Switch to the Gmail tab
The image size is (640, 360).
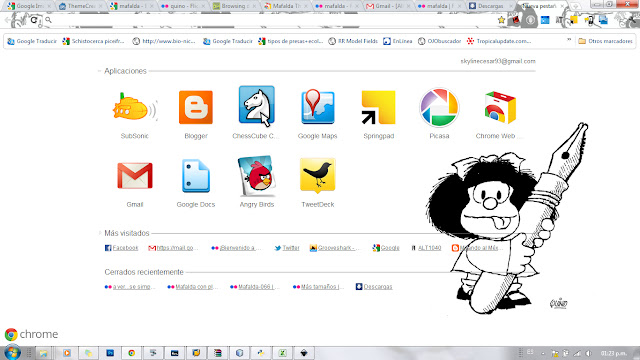point(387,6)
